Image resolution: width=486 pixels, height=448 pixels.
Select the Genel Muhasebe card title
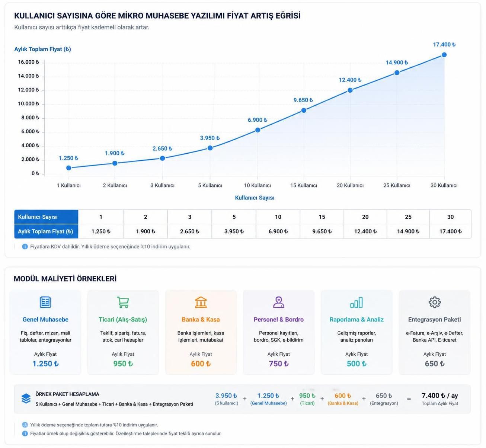45,320
